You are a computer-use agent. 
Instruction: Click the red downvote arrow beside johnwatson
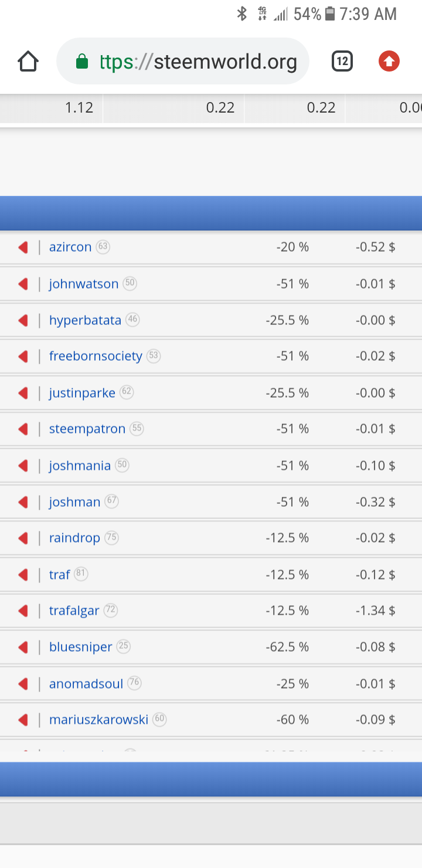point(23,284)
